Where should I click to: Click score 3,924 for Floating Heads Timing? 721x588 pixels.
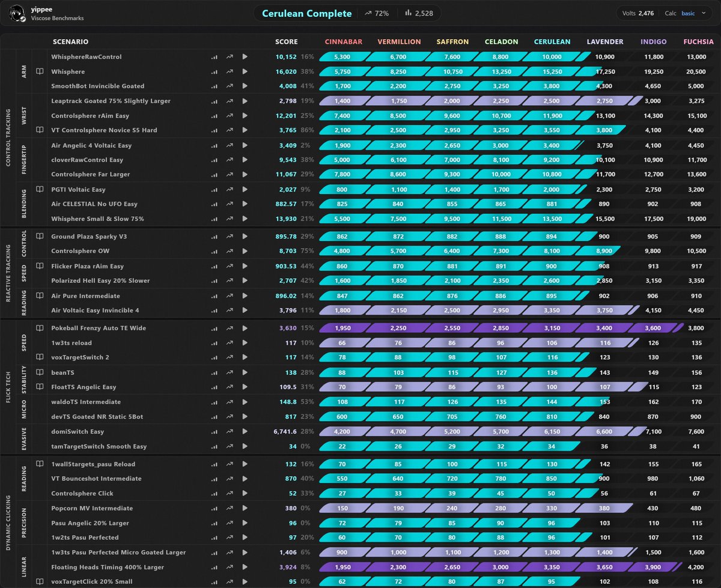tap(288, 567)
